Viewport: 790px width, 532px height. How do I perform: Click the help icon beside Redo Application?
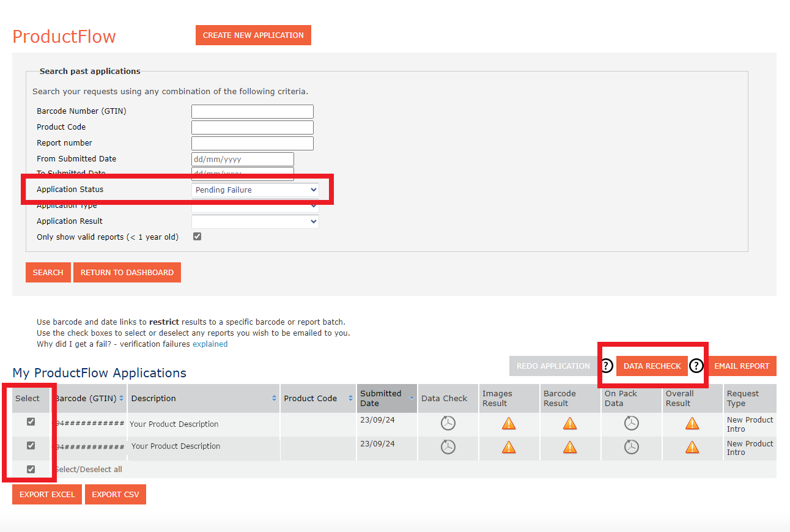605,366
